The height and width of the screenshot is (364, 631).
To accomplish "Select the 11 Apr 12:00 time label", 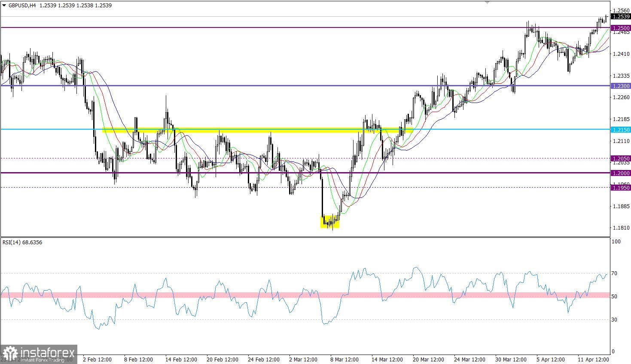I will click(594, 360).
